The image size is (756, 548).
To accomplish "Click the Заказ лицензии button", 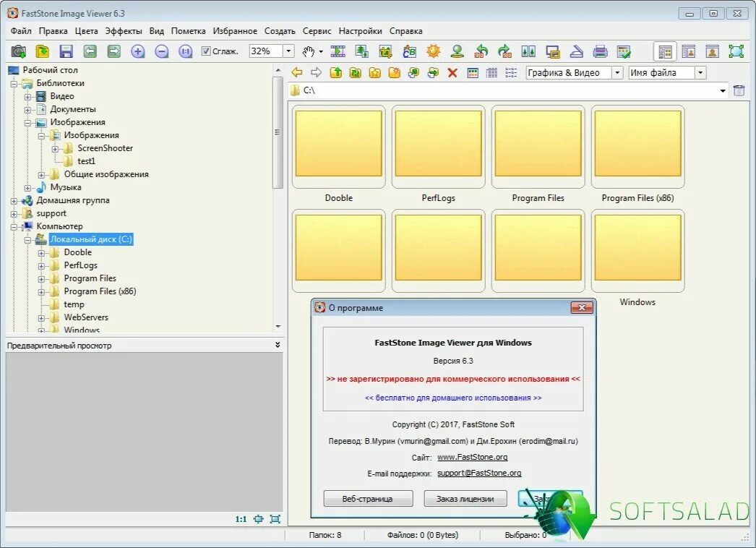I will [x=465, y=499].
